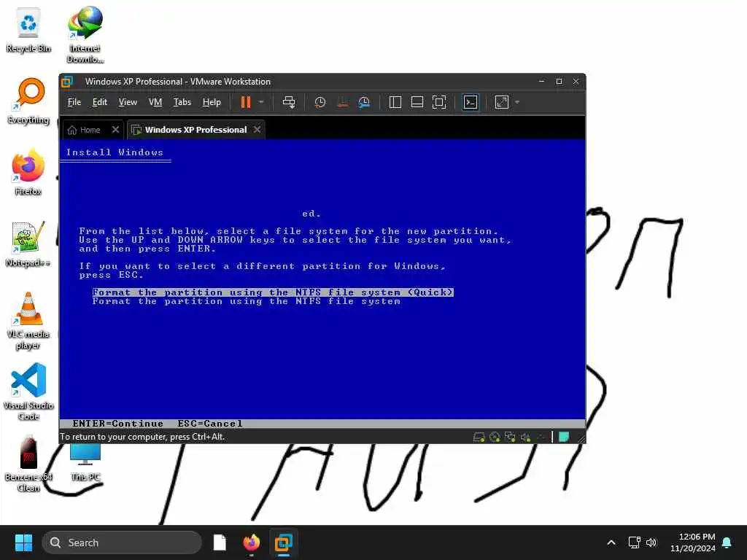The width and height of the screenshot is (747, 560).
Task: Click the stretch guest display icon
Action: pos(502,102)
